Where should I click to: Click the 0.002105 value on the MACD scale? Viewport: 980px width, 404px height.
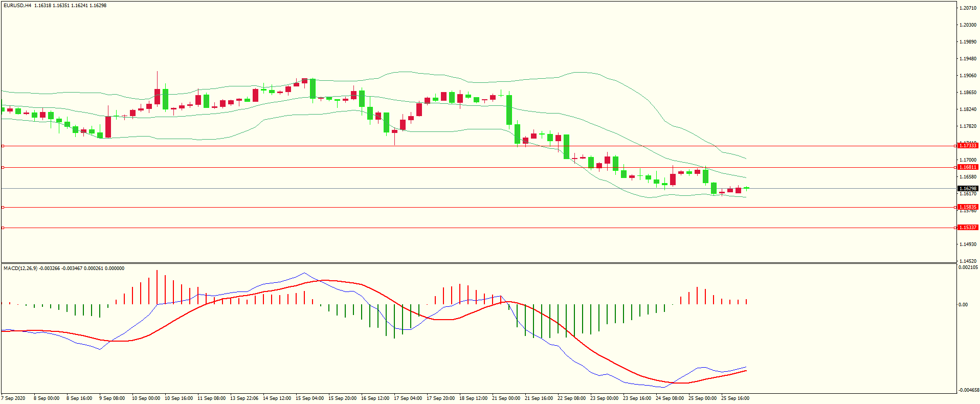click(968, 267)
